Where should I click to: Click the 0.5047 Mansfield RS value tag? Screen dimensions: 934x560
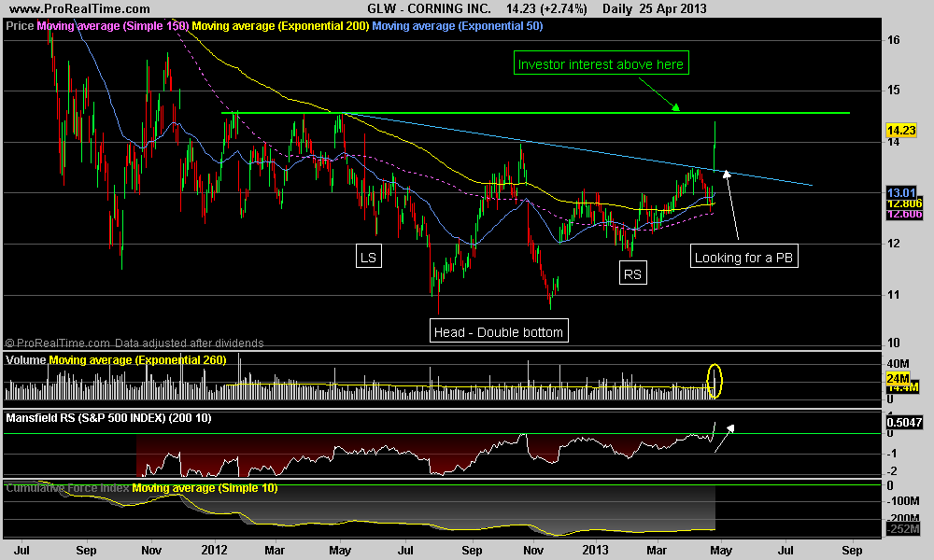(x=904, y=422)
